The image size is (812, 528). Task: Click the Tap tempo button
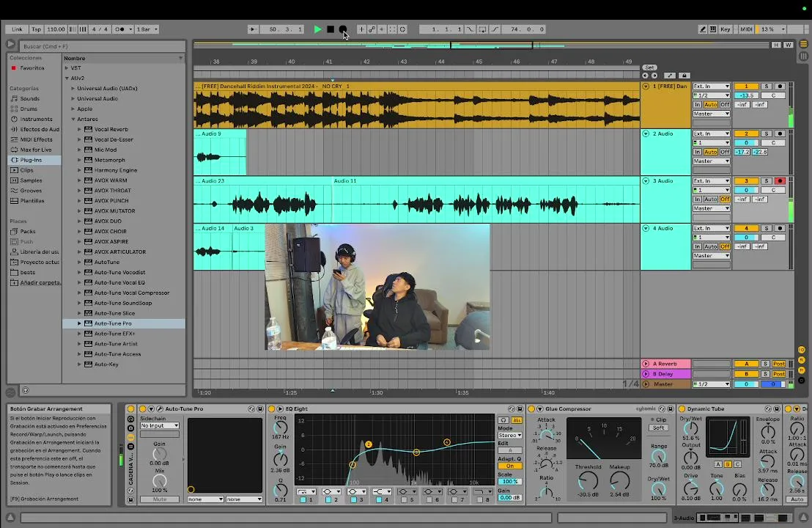point(36,29)
